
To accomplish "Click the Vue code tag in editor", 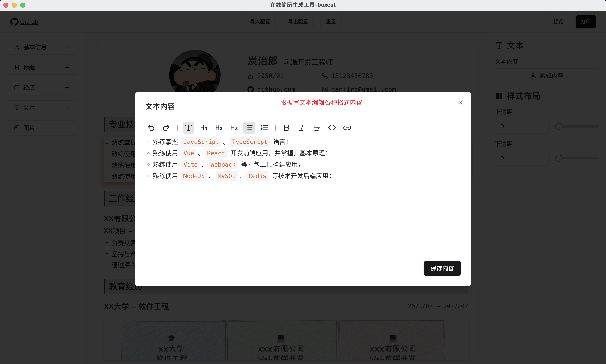I will tap(189, 153).
